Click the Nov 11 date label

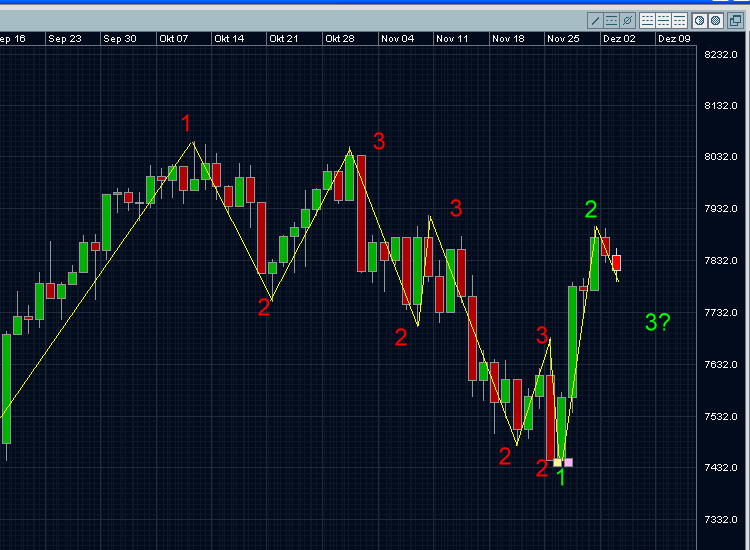click(x=452, y=39)
